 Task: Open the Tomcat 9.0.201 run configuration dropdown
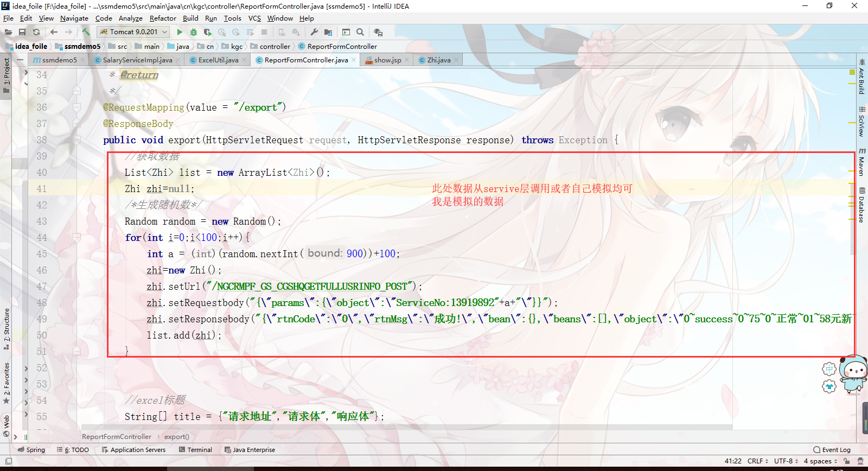coord(133,32)
